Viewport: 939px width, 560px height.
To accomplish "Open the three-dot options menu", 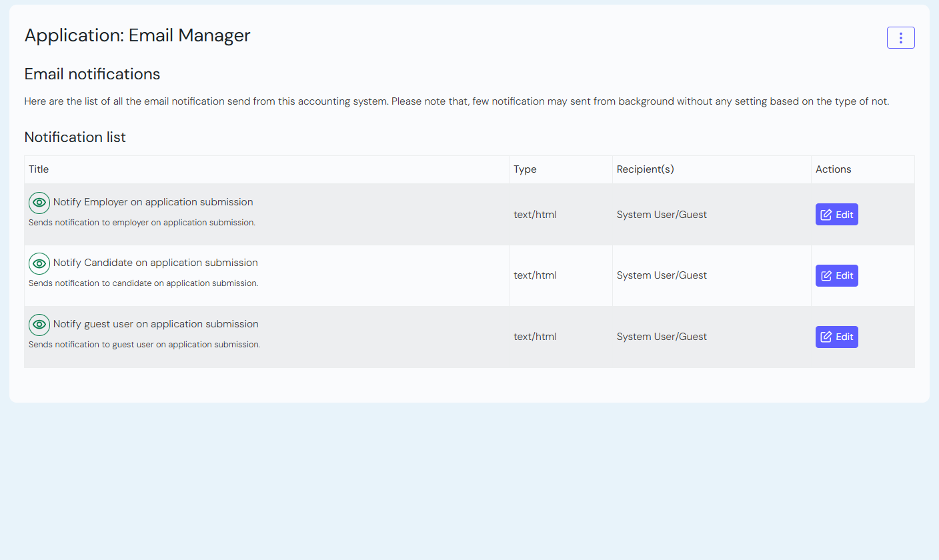I will tap(900, 38).
